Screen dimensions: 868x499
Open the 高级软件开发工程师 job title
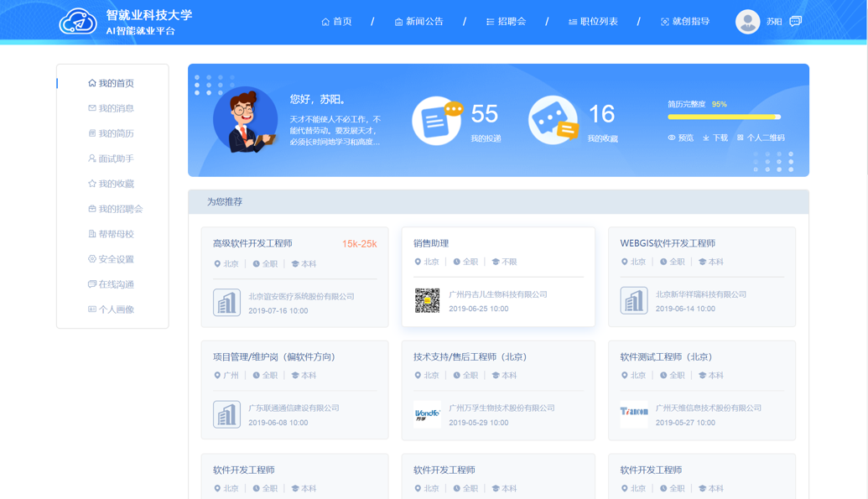(x=252, y=243)
